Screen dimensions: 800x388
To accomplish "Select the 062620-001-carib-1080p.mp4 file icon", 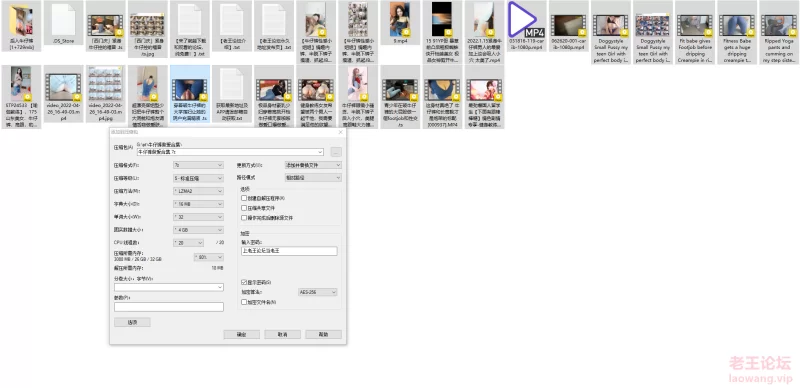I will coord(568,25).
